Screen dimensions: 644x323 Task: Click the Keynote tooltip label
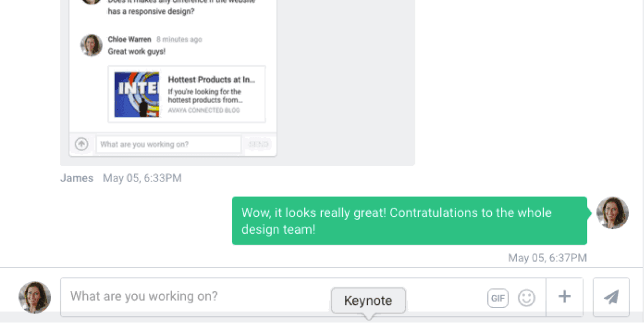(368, 301)
